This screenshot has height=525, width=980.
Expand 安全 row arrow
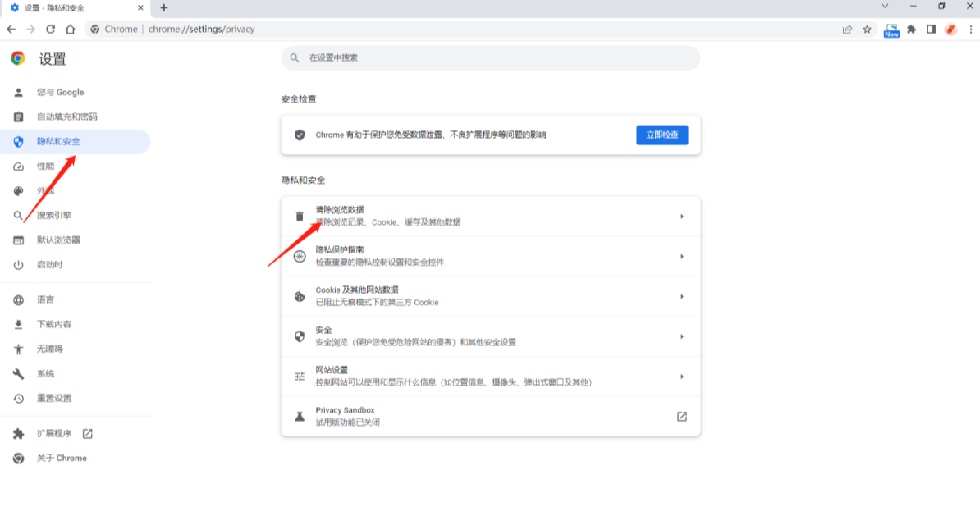[x=682, y=336]
